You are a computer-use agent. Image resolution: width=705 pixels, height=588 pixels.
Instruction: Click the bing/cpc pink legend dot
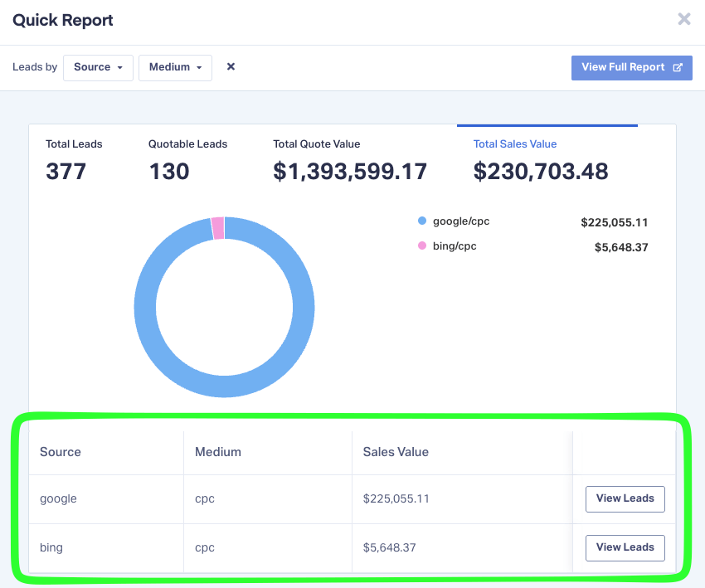coord(422,245)
